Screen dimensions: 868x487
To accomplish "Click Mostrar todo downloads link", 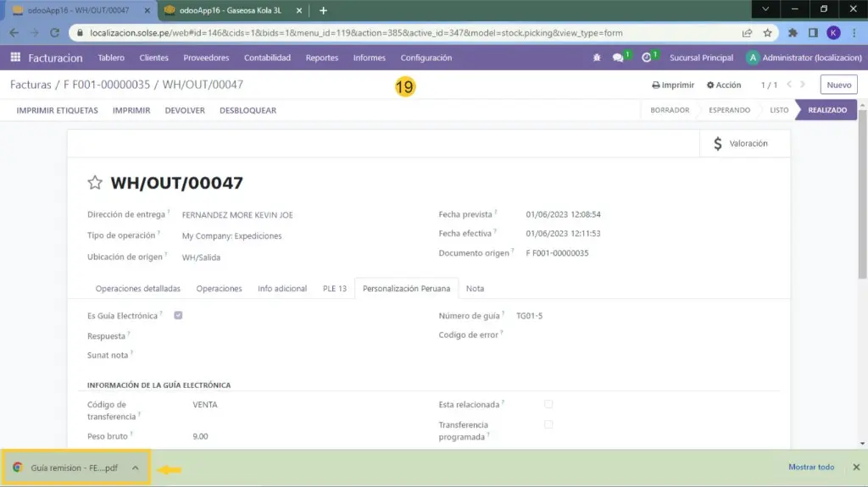I will (811, 467).
